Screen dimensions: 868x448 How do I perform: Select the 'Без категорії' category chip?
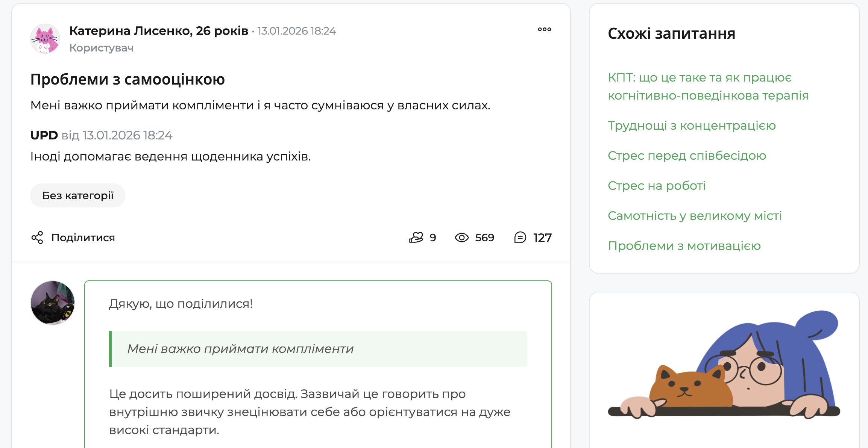coord(77,195)
